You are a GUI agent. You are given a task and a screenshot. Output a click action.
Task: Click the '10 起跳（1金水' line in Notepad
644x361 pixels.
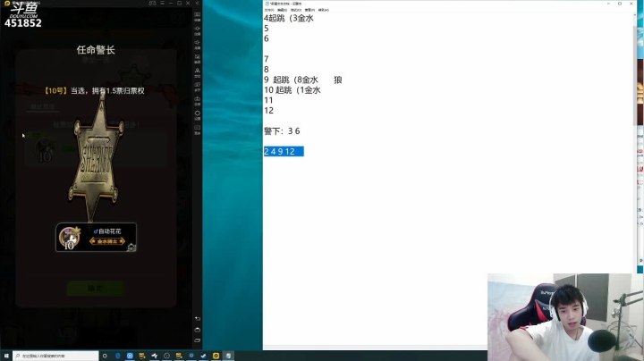(292, 90)
